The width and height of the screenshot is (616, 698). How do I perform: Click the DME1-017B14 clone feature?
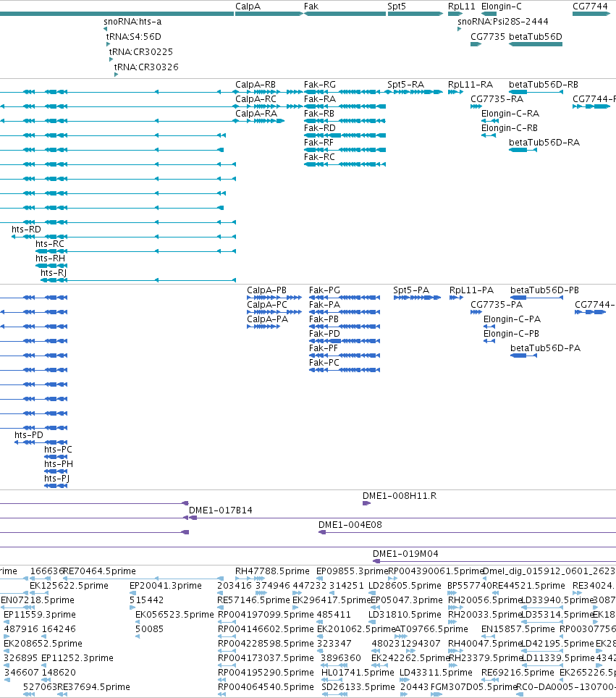(402, 518)
